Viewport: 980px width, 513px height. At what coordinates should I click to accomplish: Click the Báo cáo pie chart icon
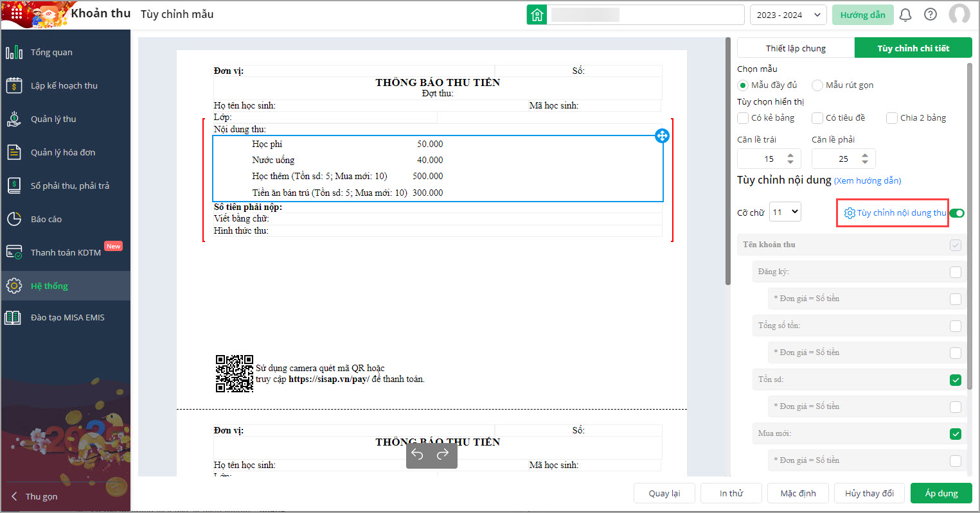[x=14, y=219]
